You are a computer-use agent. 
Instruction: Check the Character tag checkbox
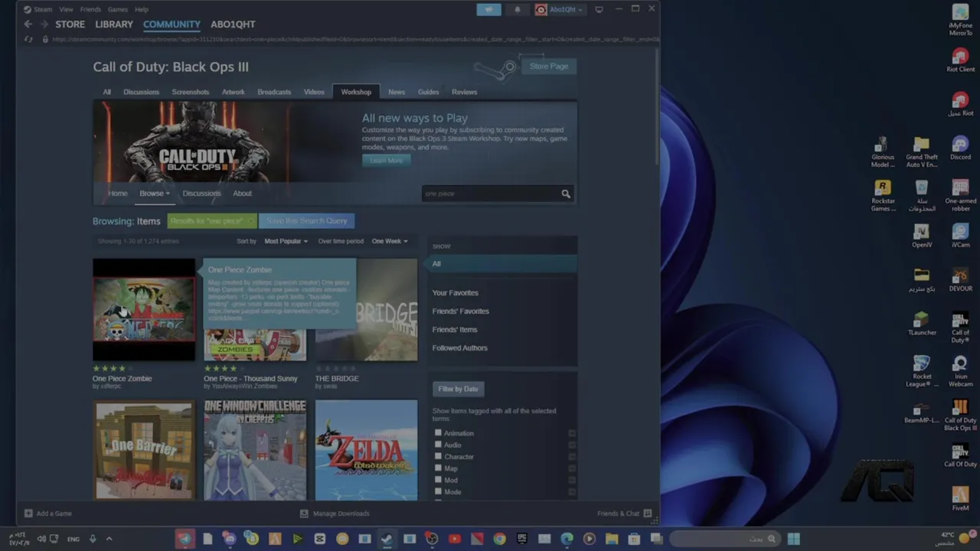tap(438, 456)
